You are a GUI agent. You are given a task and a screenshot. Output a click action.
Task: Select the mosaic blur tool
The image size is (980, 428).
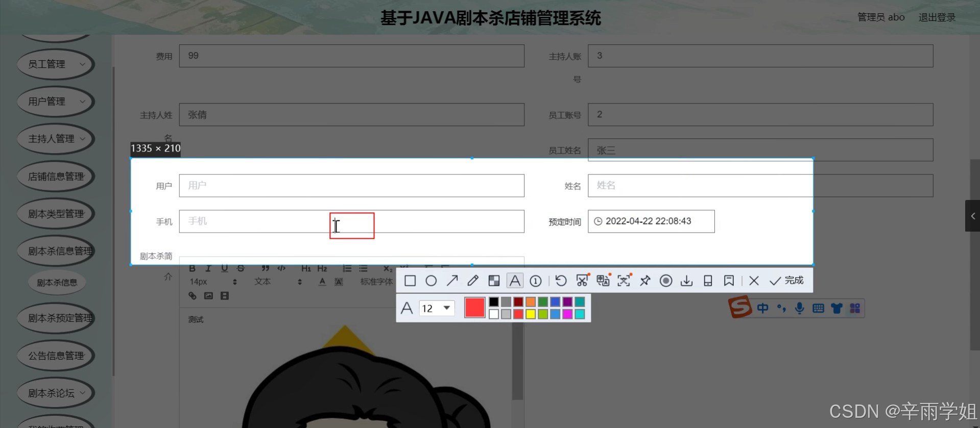tap(494, 281)
